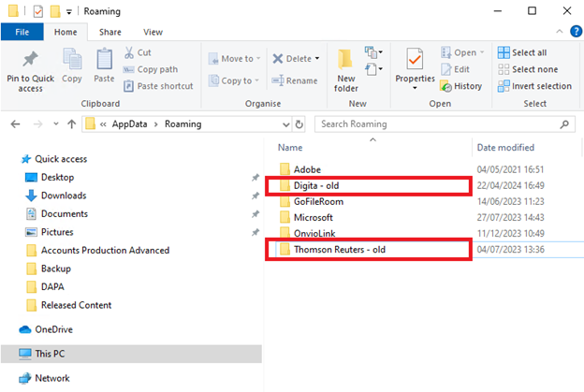Refresh the Roaming folder view

tap(299, 123)
